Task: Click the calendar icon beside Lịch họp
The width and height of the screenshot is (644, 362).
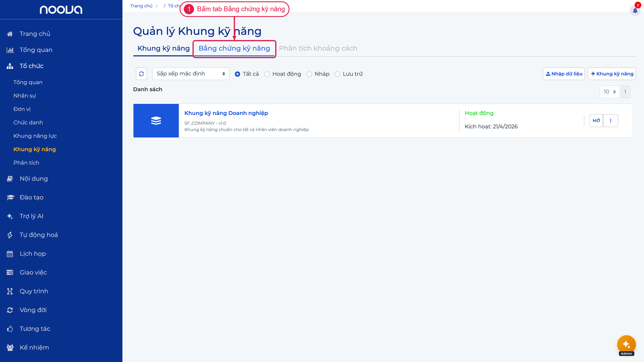Action: (10, 254)
